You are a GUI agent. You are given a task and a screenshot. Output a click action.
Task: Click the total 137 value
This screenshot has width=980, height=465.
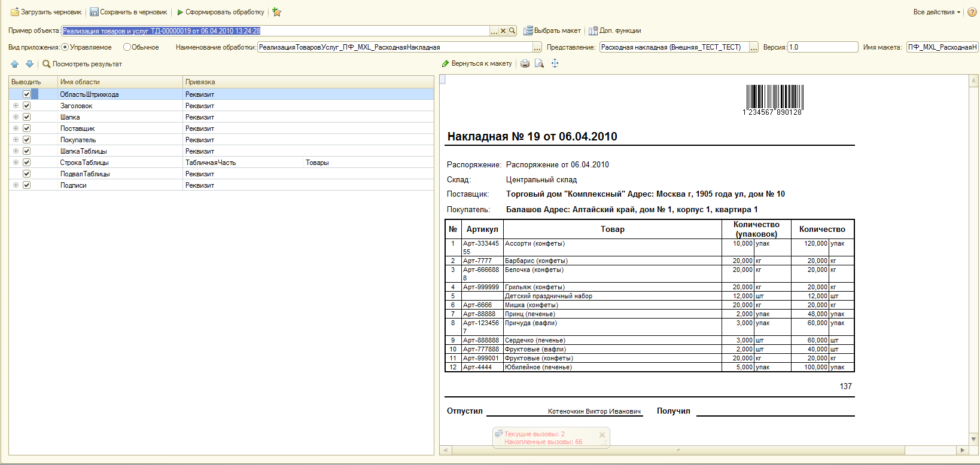coord(845,386)
